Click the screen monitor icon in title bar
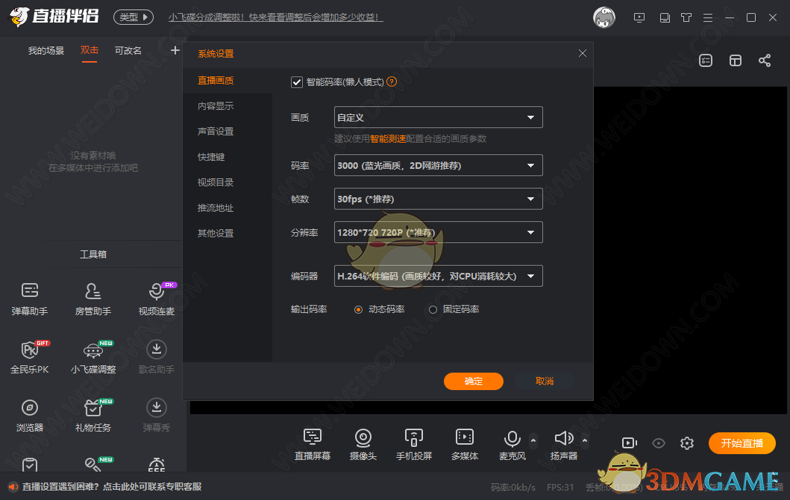This screenshot has height=500, width=790. pos(639,18)
